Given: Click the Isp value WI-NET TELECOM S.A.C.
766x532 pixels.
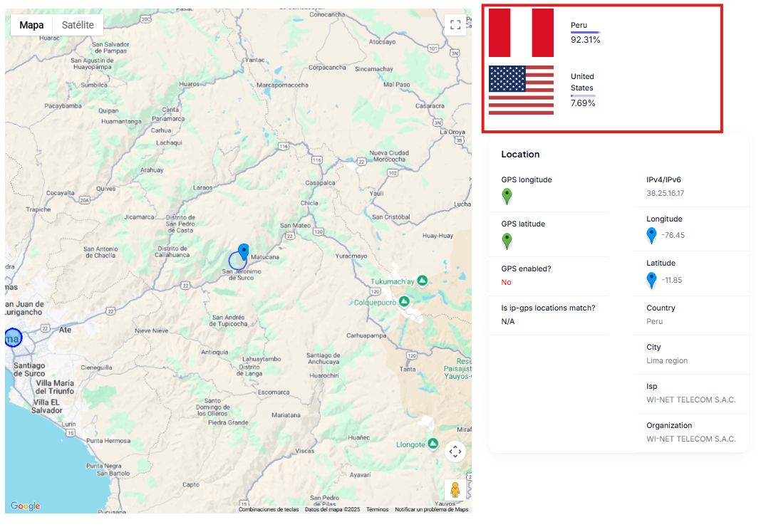Looking at the screenshot, I should tap(690, 400).
